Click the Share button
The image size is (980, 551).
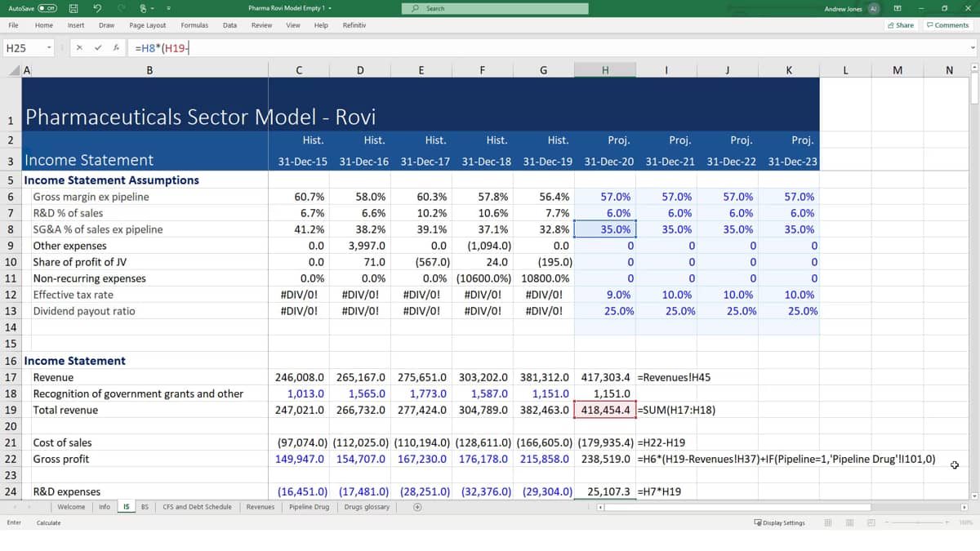tap(901, 25)
